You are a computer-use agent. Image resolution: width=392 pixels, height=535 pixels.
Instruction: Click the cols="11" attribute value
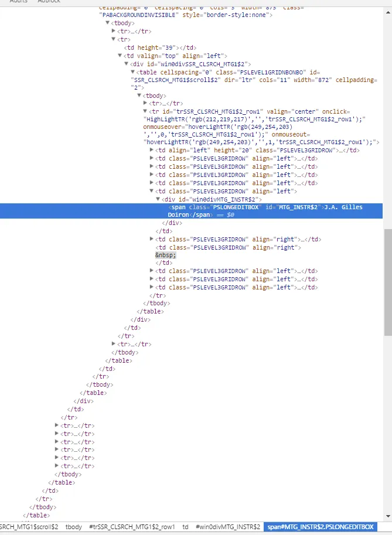point(282,80)
